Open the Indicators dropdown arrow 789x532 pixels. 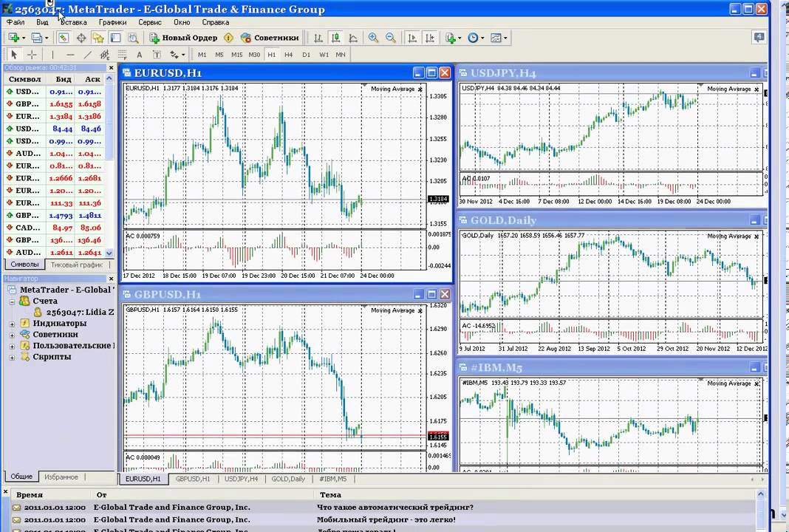(460, 38)
